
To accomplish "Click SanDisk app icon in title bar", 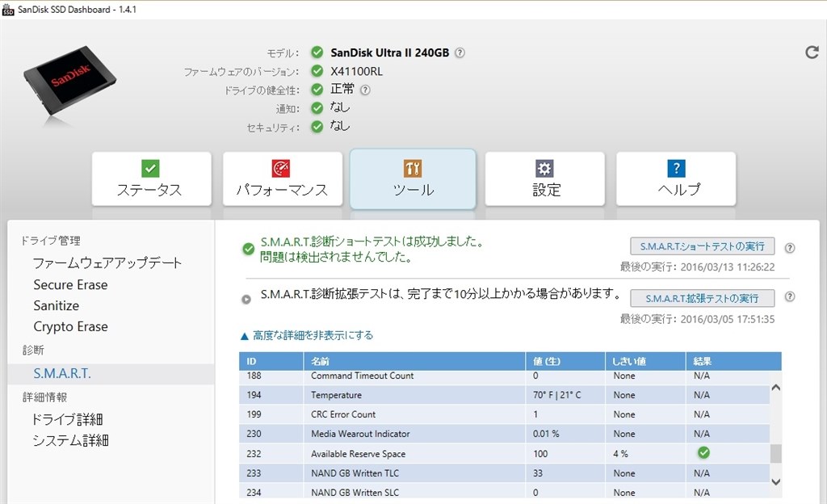I will click(x=8, y=10).
